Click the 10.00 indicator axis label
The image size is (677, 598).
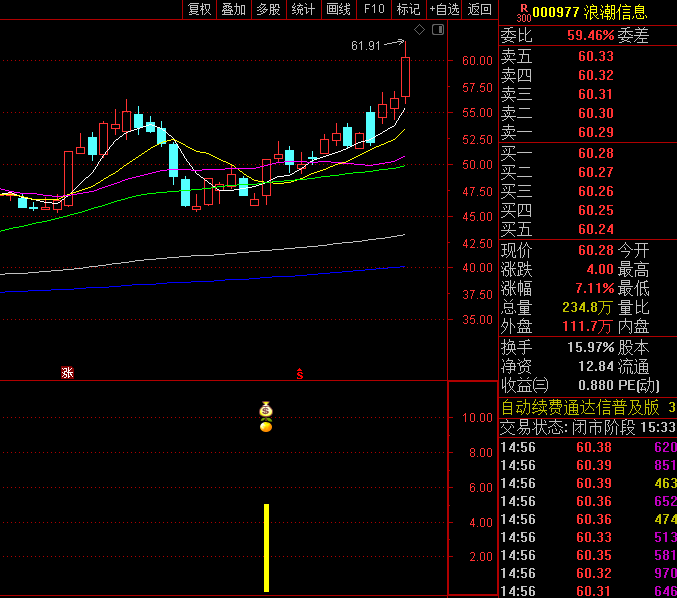pyautogui.click(x=477, y=418)
